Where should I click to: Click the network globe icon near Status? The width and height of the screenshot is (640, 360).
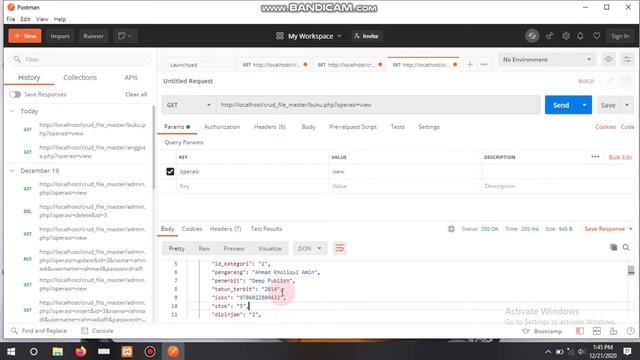click(451, 229)
